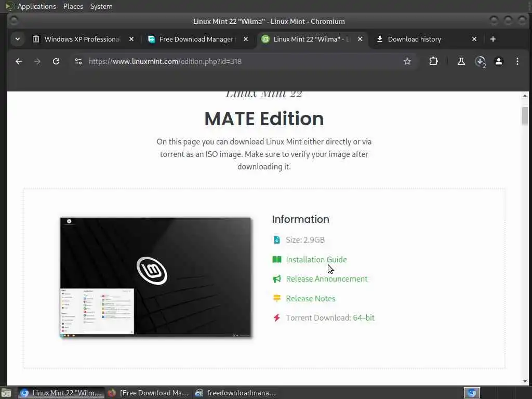Expand the tab search dropdown
The width and height of the screenshot is (532, 399).
coord(18,39)
